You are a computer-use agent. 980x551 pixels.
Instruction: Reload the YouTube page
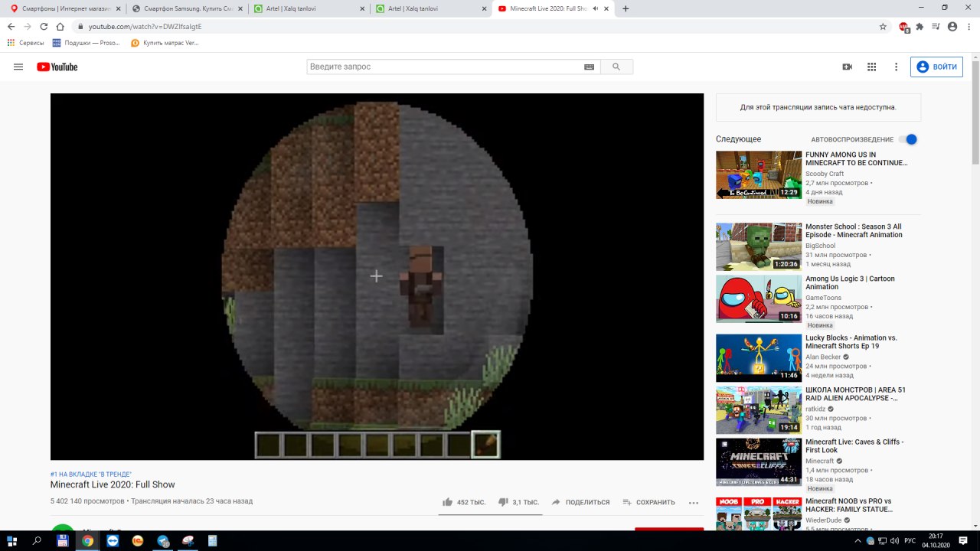[44, 26]
